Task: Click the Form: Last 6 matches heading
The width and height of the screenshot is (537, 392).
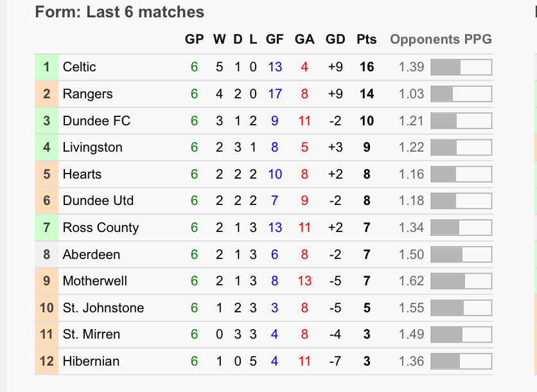Action: click(x=119, y=12)
